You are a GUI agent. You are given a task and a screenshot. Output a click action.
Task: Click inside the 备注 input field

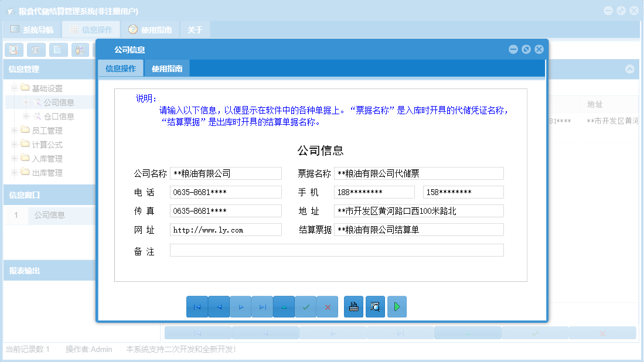coord(337,250)
